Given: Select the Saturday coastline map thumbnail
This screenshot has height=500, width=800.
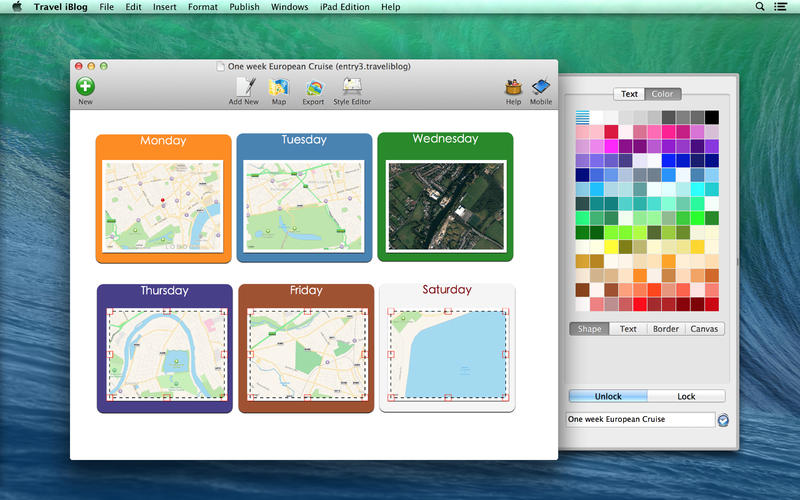Looking at the screenshot, I should coord(448,354).
